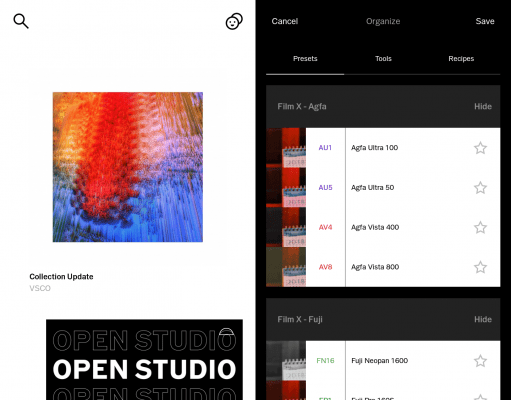This screenshot has height=400, width=511.
Task: Hide the Film X - Agfa group
Action: 483,106
